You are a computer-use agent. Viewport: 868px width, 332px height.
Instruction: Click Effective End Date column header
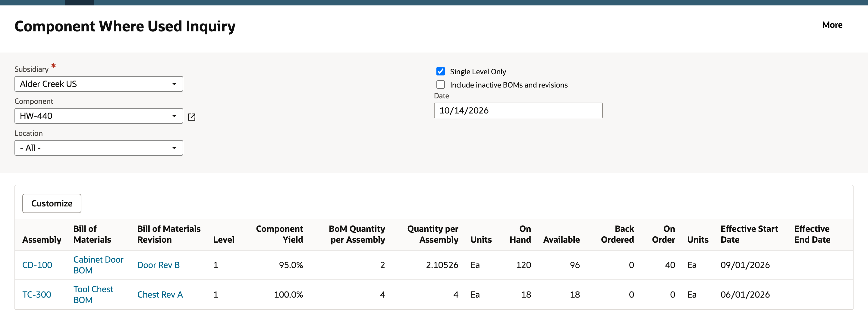812,234
